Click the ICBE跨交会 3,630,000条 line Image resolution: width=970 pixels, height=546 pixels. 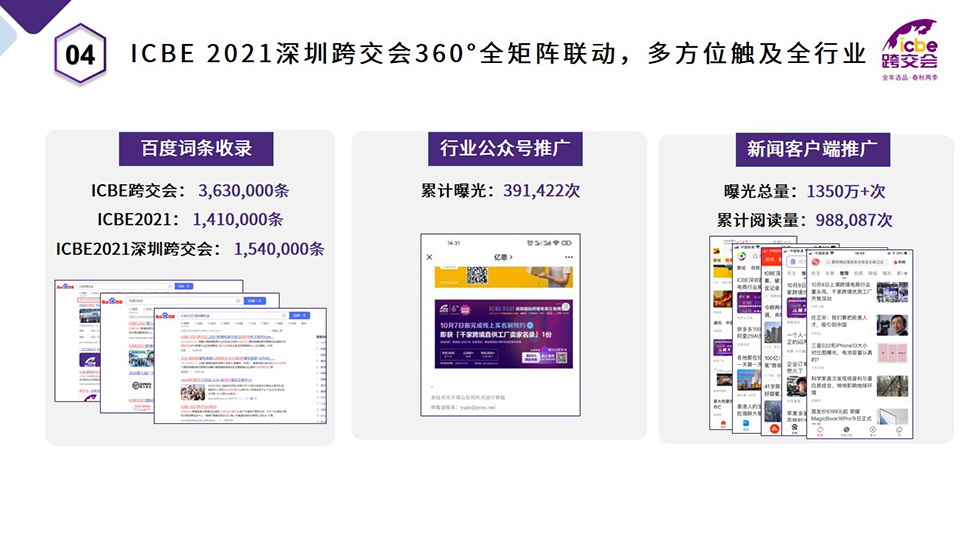[x=190, y=190]
